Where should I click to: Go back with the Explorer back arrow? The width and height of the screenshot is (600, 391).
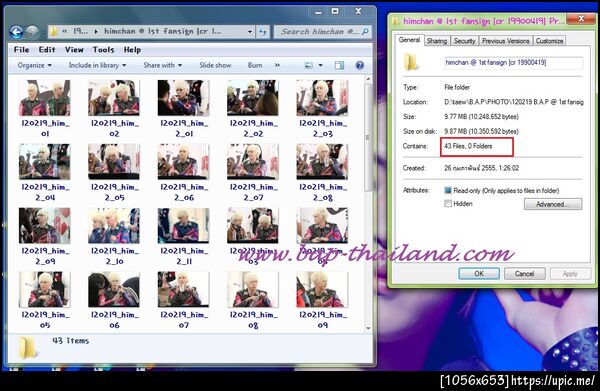16,32
